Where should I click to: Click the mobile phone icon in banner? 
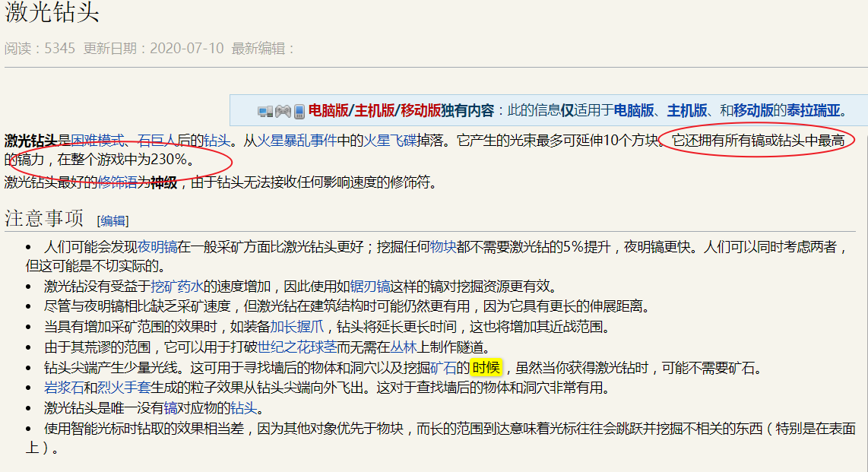299,111
